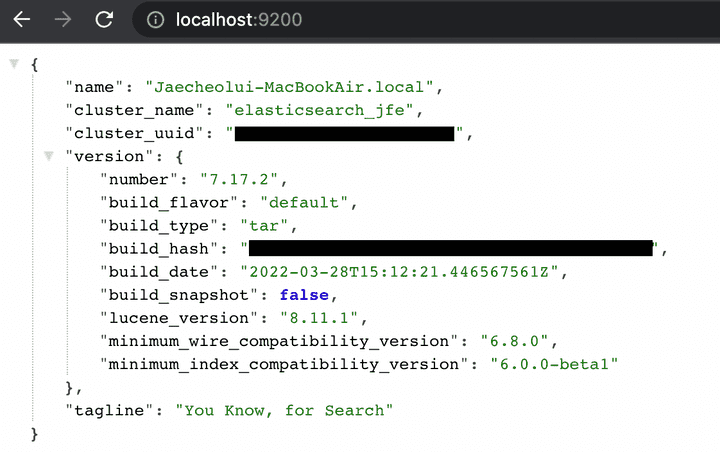This screenshot has height=452, width=720.
Task: Collapse the version object triangle
Action: click(x=49, y=156)
